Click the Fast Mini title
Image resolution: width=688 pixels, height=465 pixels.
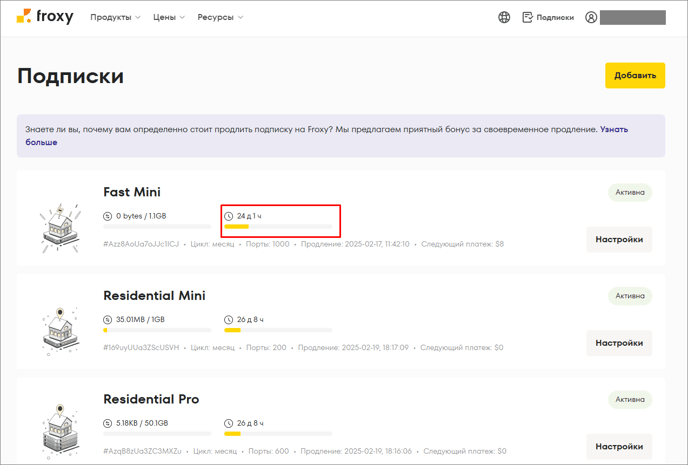pos(132,192)
